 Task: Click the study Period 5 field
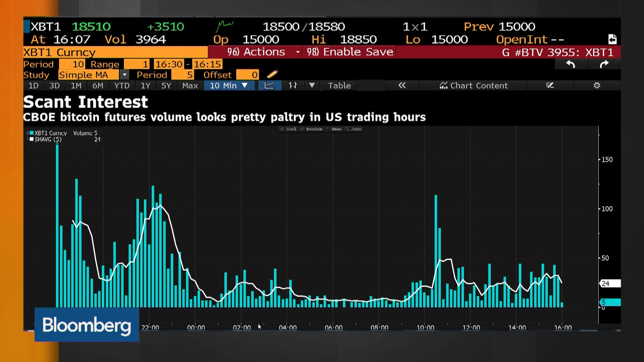[x=182, y=75]
